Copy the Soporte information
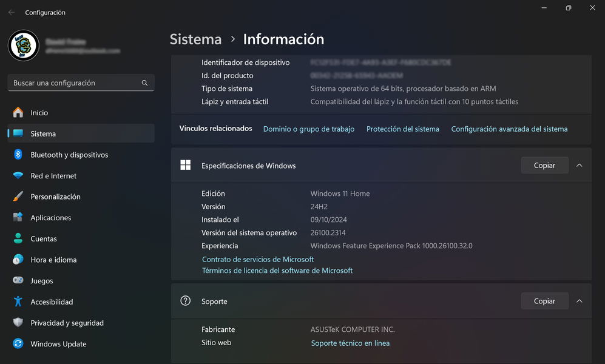The image size is (605, 364). [544, 301]
